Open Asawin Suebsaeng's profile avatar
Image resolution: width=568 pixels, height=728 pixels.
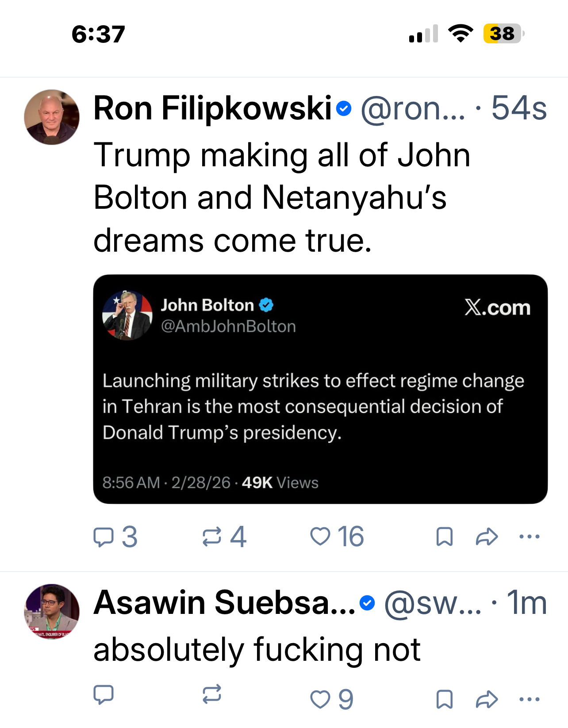point(52,611)
